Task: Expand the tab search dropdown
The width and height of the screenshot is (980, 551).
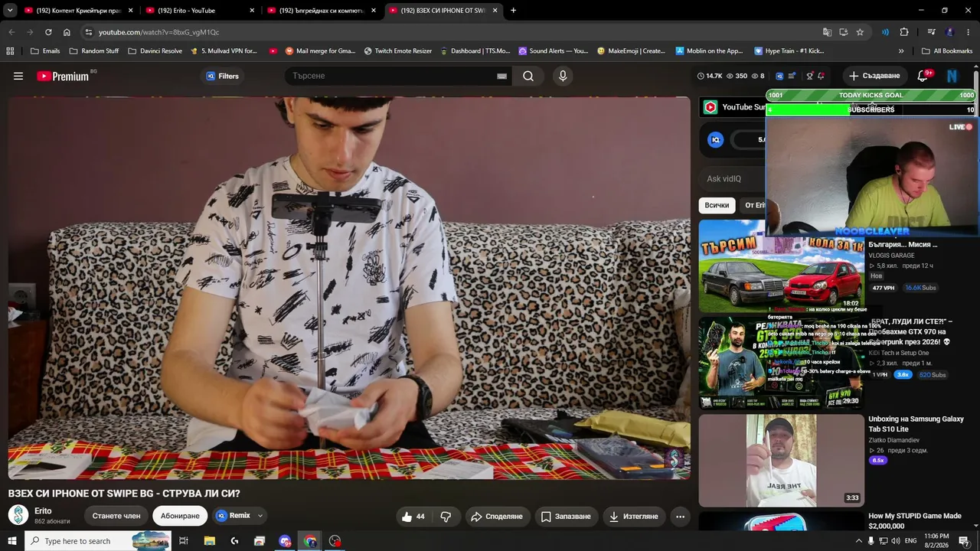Action: [10, 11]
